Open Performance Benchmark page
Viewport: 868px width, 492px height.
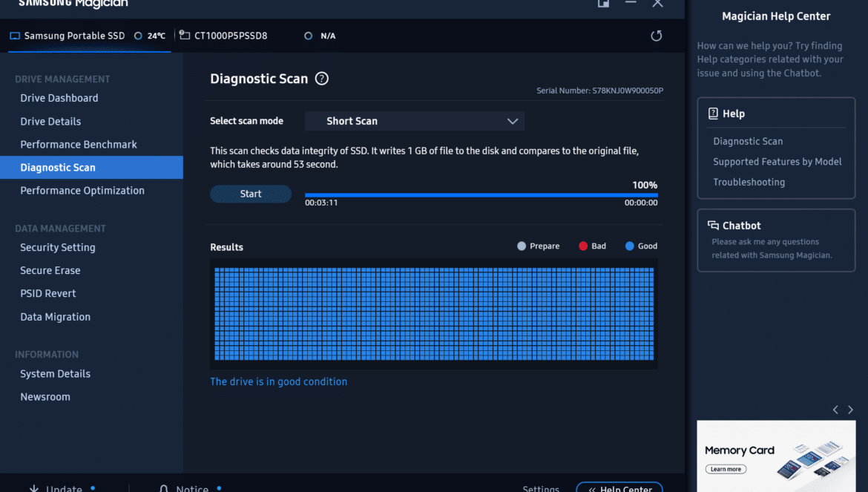[x=79, y=145]
